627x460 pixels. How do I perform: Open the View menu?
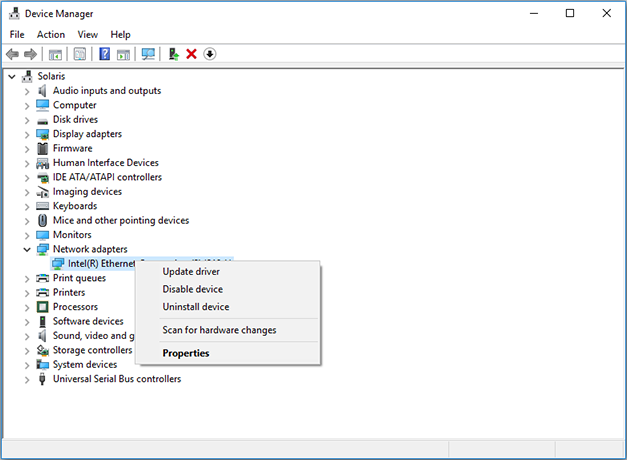tap(88, 34)
